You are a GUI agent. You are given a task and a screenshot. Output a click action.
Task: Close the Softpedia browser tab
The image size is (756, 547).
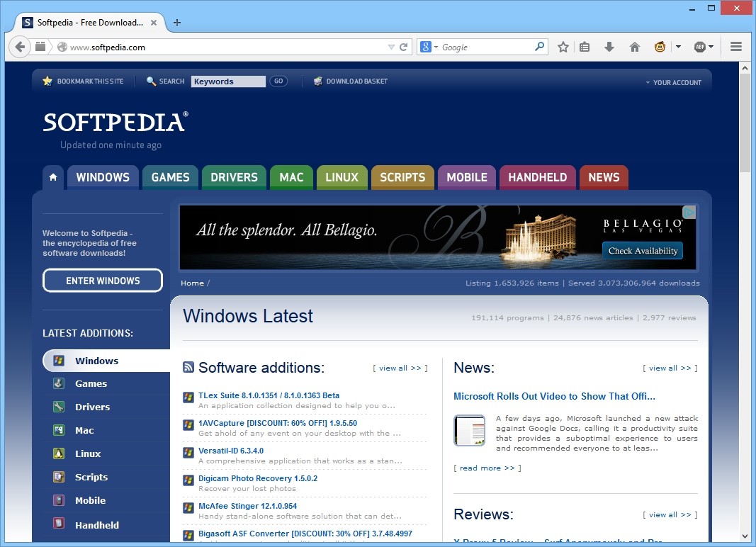click(153, 23)
